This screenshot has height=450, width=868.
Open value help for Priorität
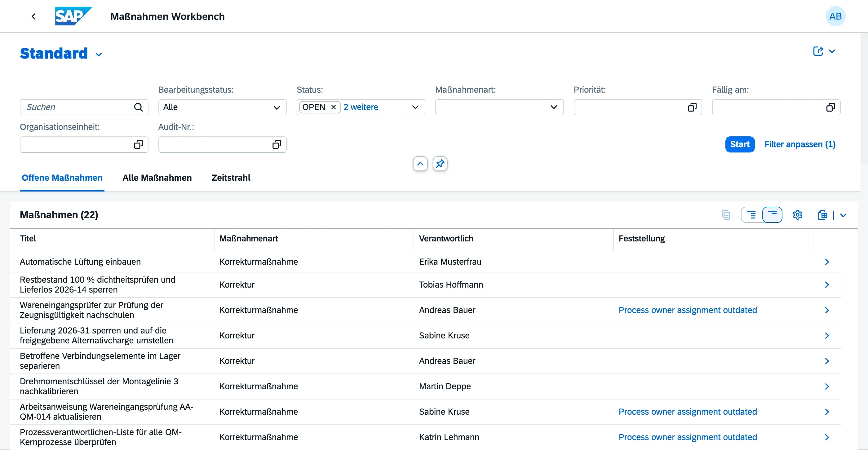692,107
